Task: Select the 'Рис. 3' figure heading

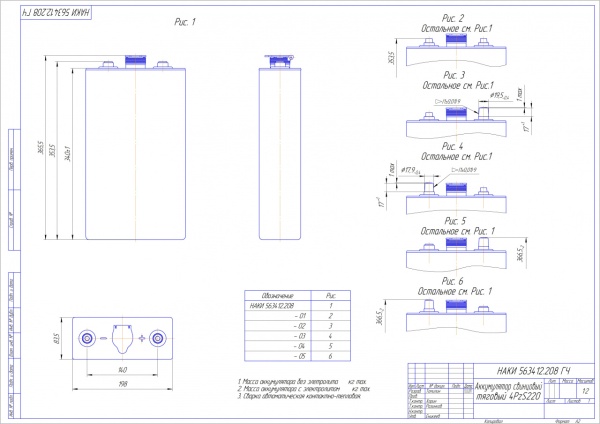Action: click(455, 75)
